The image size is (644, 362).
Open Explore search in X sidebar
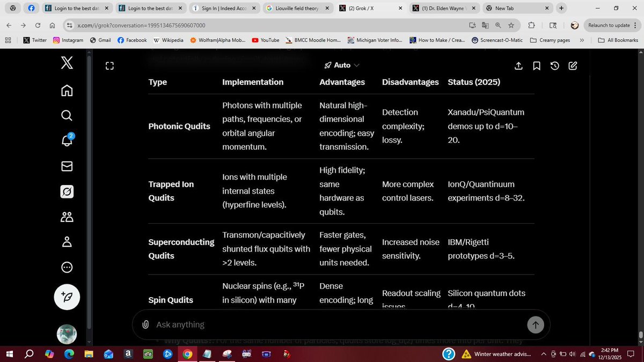click(67, 115)
